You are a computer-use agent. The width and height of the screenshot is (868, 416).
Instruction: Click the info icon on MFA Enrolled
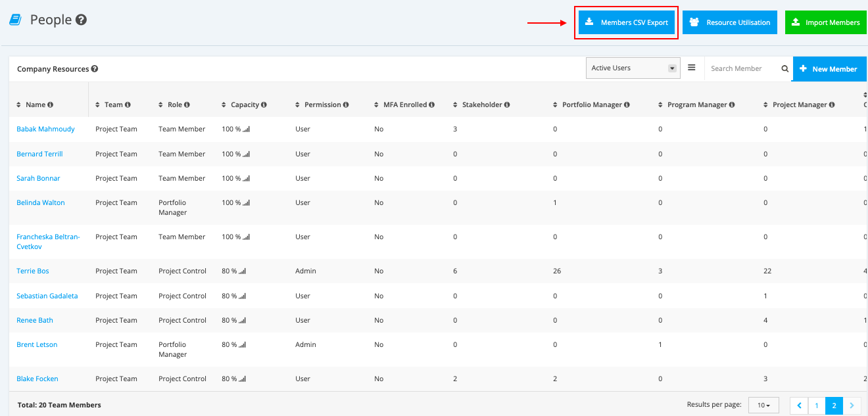(x=432, y=104)
